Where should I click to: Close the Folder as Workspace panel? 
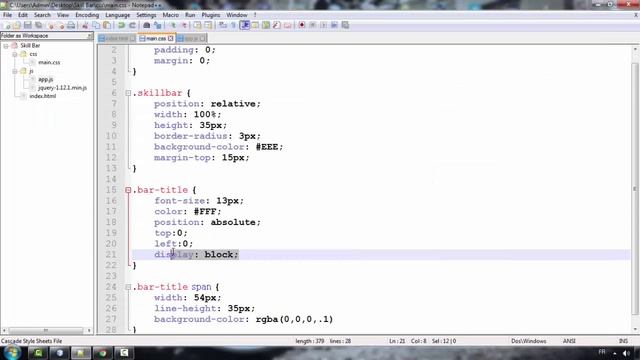click(89, 36)
